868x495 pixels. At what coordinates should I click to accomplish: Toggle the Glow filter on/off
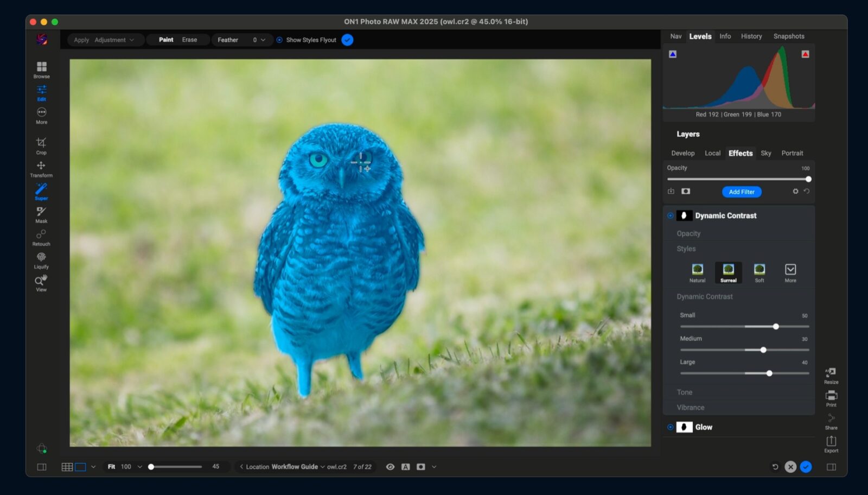(671, 428)
